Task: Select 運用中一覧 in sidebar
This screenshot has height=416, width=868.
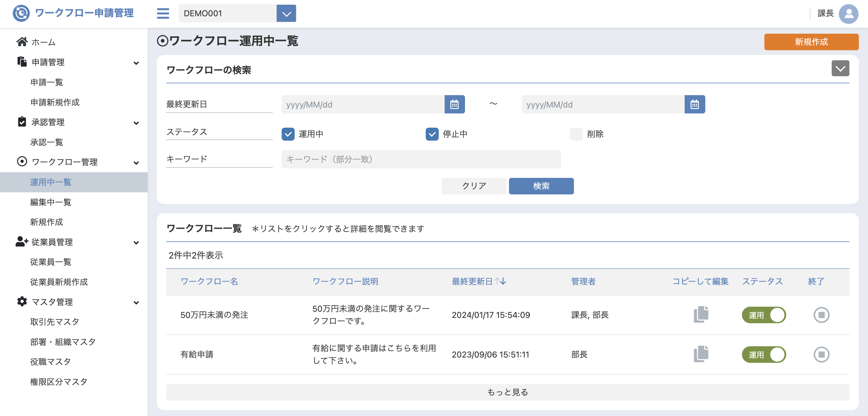Action: click(x=74, y=182)
